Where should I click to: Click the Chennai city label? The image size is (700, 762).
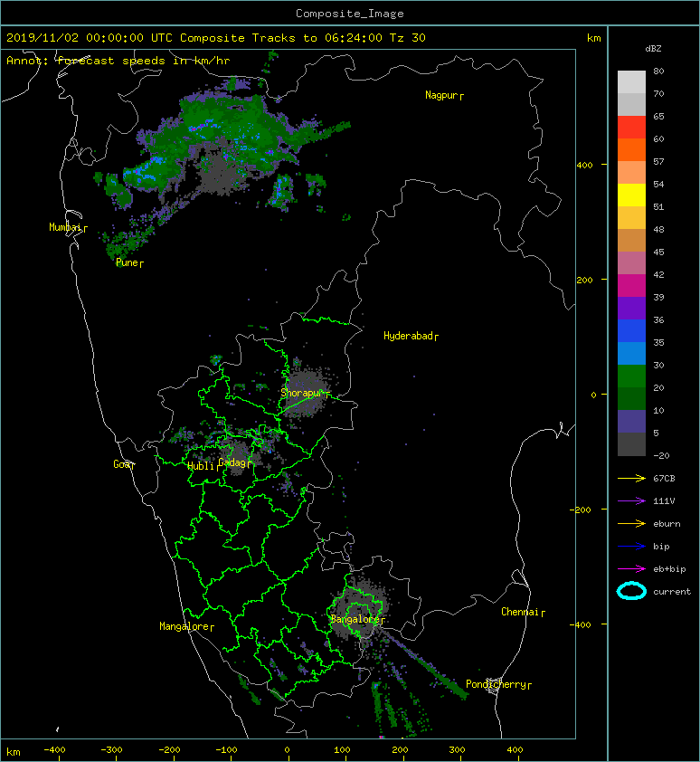520,612
